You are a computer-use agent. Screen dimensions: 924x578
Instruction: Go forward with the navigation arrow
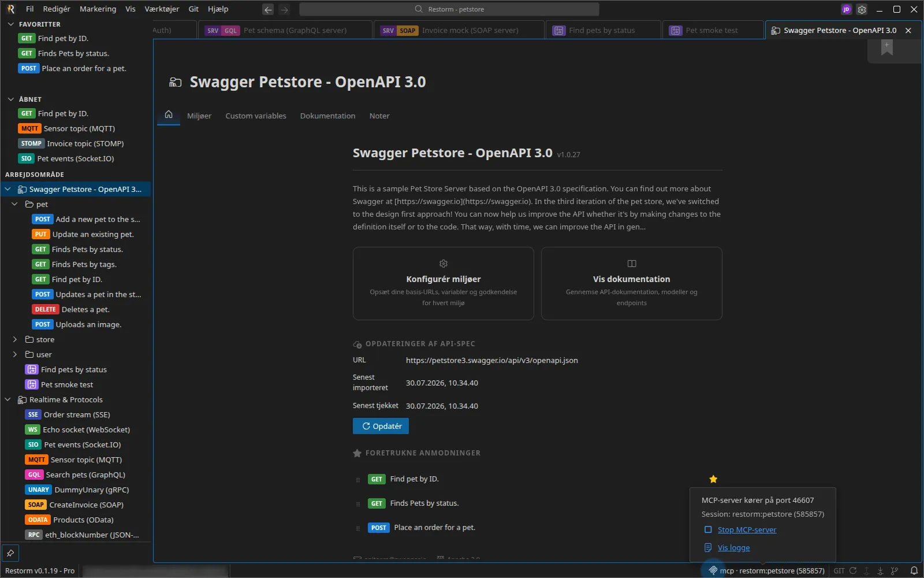click(x=284, y=9)
